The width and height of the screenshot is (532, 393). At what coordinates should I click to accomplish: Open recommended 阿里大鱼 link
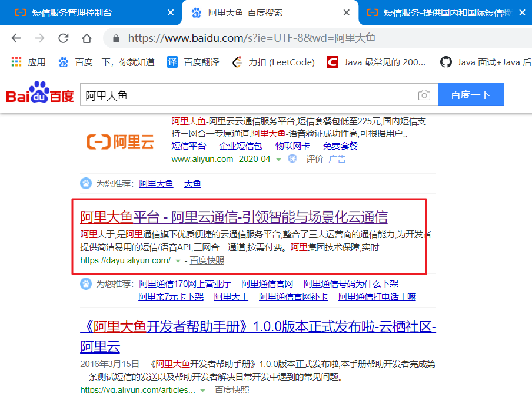point(156,184)
